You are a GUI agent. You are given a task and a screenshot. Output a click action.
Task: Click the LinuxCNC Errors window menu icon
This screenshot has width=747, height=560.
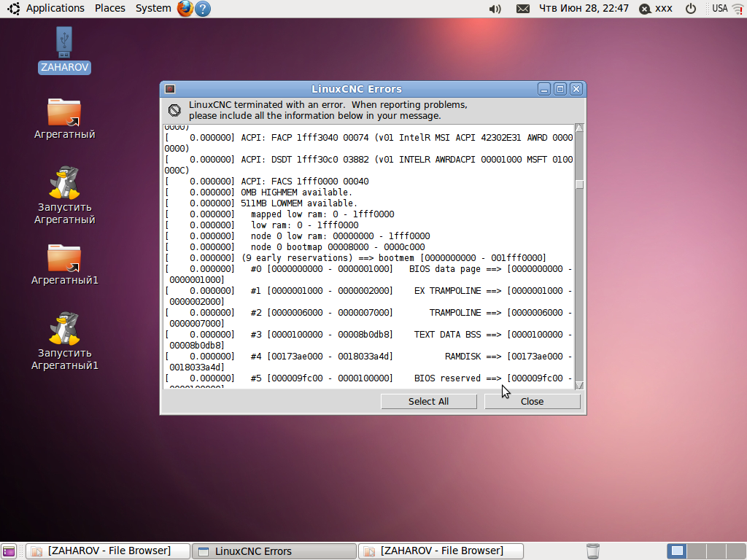coord(170,89)
